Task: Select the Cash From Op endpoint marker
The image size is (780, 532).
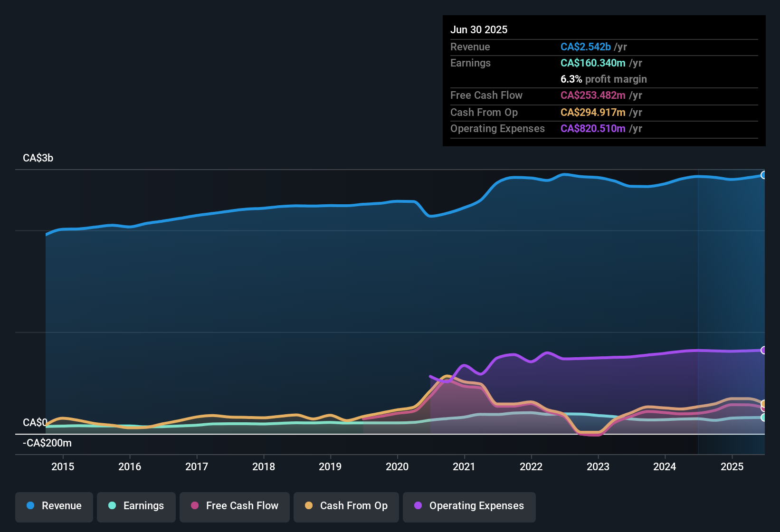Action: (x=763, y=404)
